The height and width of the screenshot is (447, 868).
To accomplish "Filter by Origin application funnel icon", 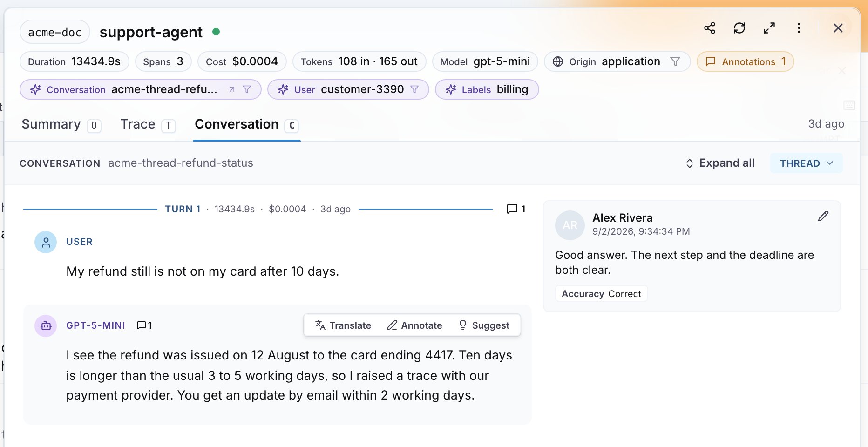I will click(675, 61).
